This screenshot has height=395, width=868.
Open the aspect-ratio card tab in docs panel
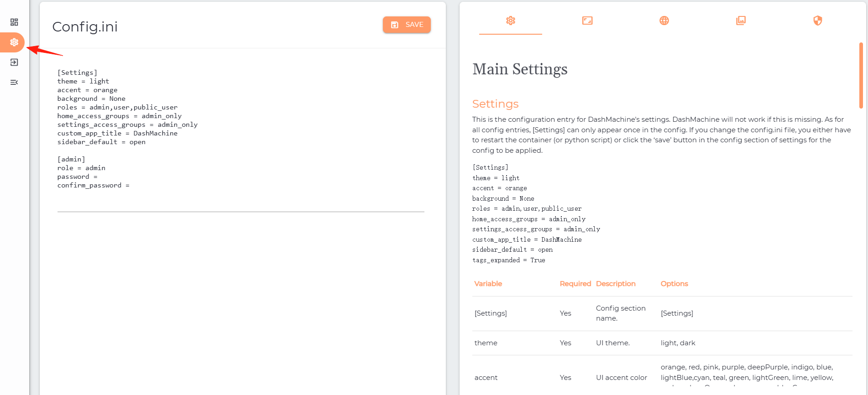click(587, 21)
